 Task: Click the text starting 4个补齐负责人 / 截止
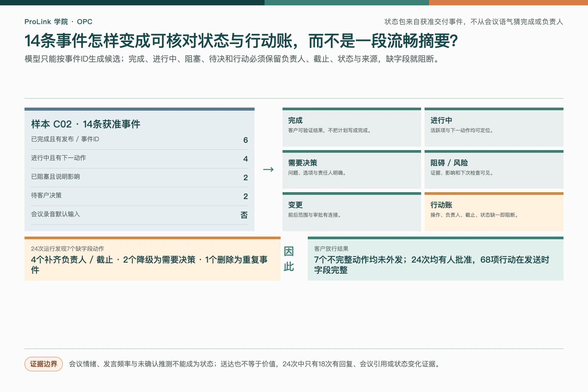[x=149, y=265]
